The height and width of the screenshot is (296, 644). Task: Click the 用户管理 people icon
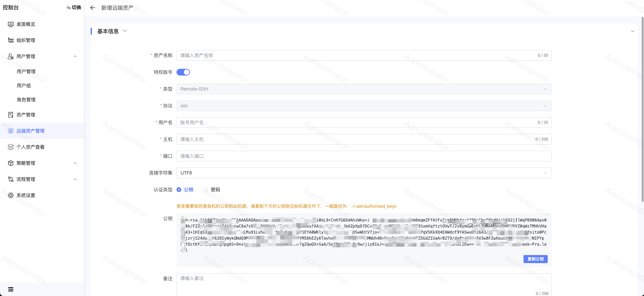coord(11,56)
